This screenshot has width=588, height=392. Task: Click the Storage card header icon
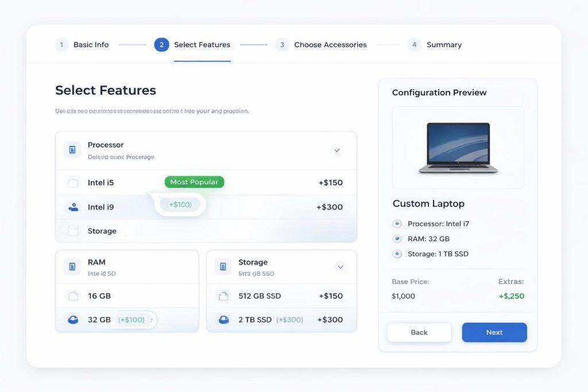223,266
